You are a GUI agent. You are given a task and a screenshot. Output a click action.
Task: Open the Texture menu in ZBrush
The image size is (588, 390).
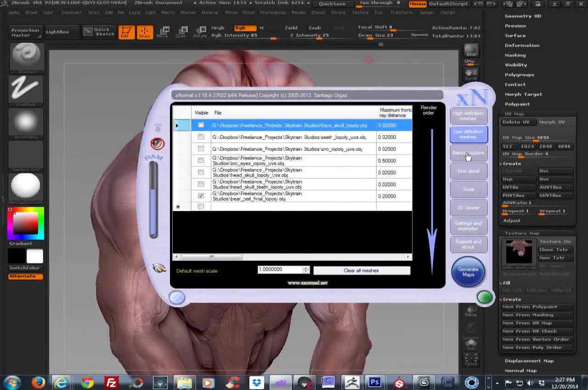pyautogui.click(x=361, y=12)
